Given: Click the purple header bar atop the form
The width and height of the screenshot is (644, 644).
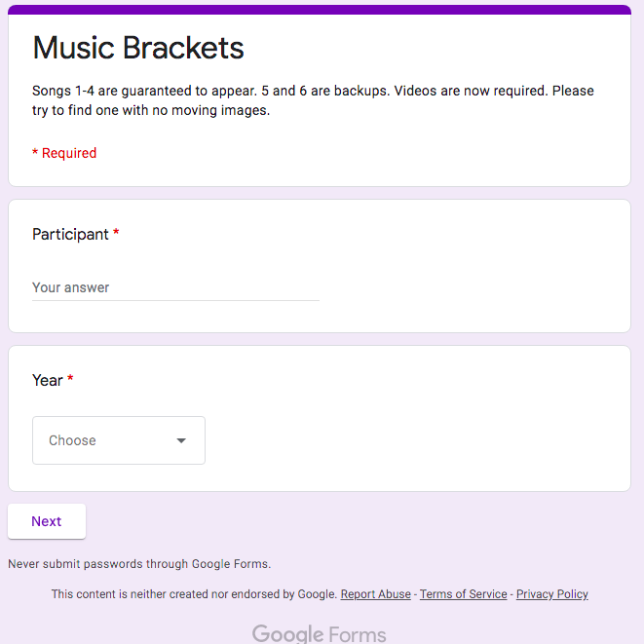Looking at the screenshot, I should 320,10.
